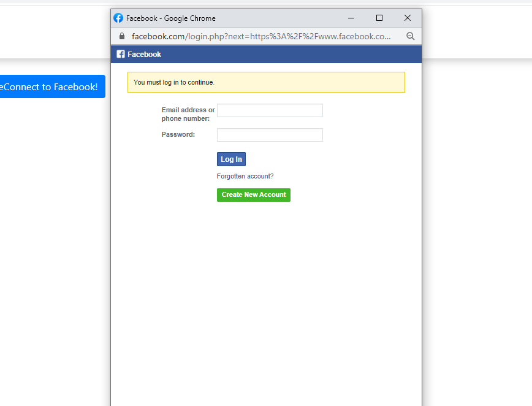The height and width of the screenshot is (406, 532).
Task: Click the 'Email address or phone number' label
Action: [x=188, y=114]
